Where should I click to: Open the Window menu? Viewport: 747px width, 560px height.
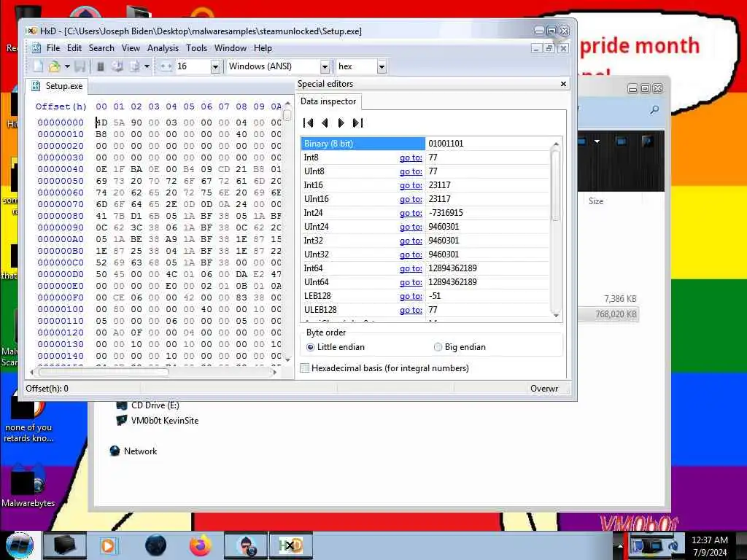point(230,48)
